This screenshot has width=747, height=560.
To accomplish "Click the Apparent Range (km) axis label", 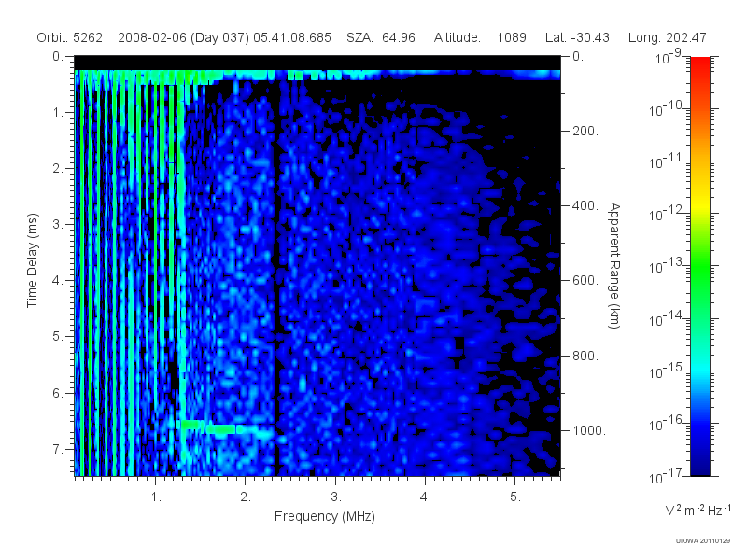I will (614, 265).
